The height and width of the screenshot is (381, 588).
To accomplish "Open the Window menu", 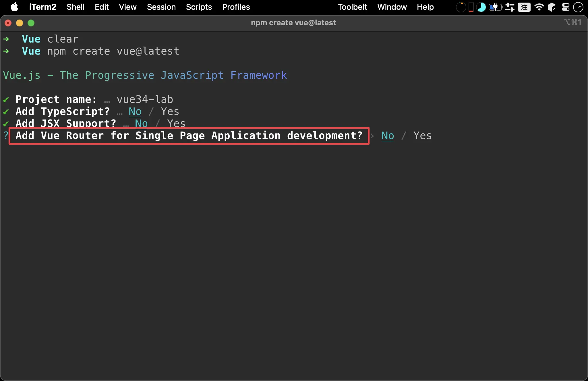I will (392, 7).
